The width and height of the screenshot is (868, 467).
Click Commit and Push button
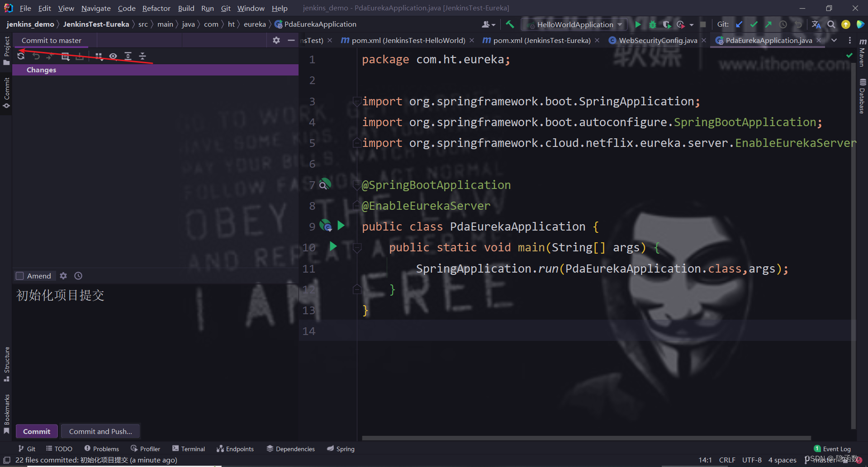point(100,431)
